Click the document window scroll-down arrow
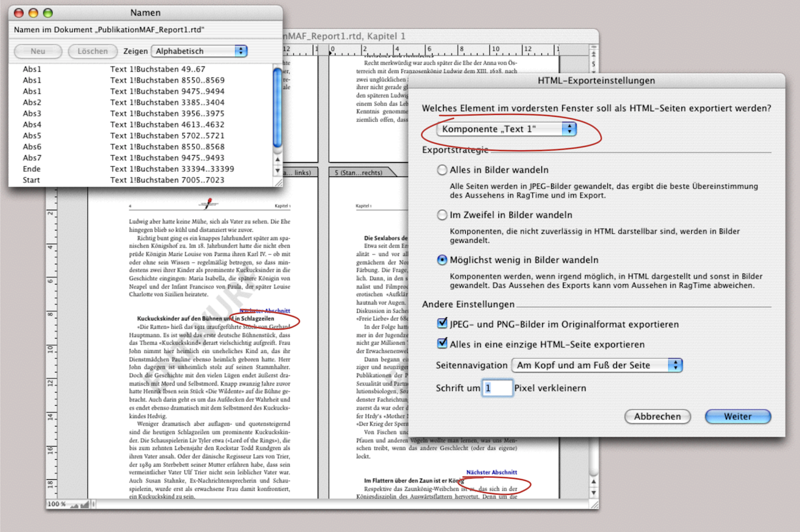The image size is (800, 532). tap(593, 494)
